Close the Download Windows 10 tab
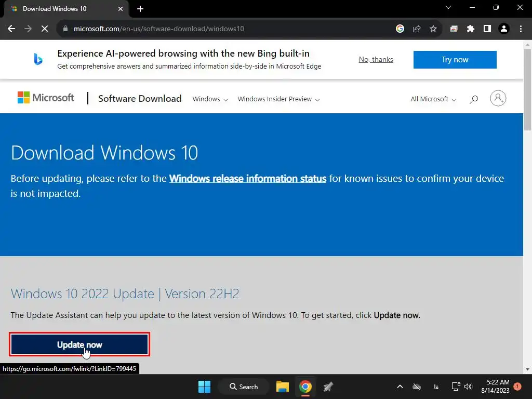The image size is (532, 399). click(121, 9)
